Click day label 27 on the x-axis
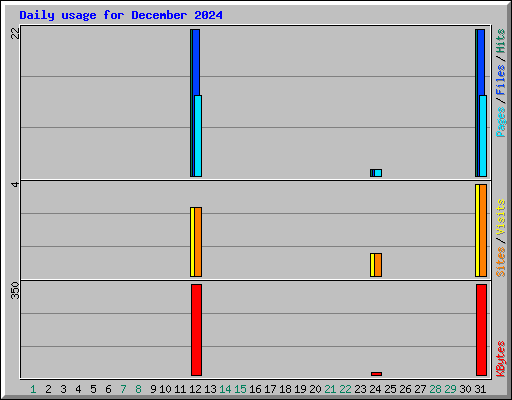The width and height of the screenshot is (512, 400). pos(420,389)
